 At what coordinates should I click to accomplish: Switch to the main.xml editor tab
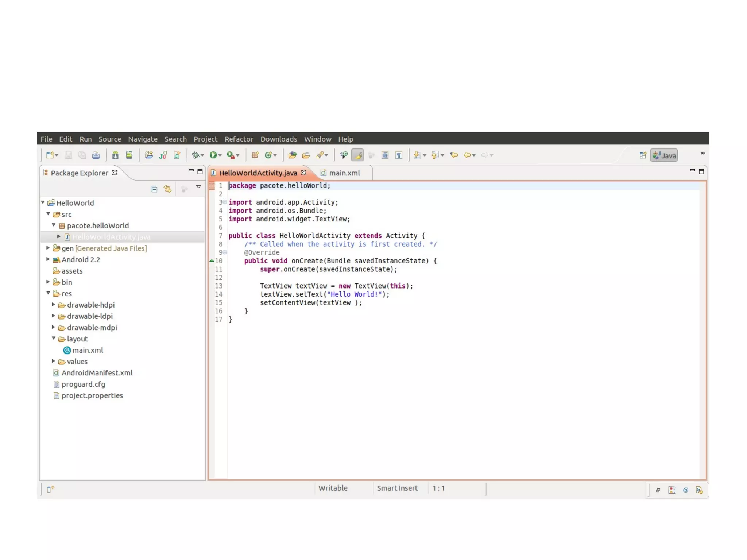(344, 173)
